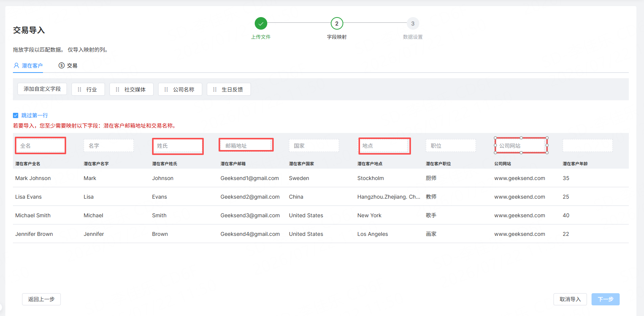Click step 2 circle for 字段映射
This screenshot has width=644, height=316.
(337, 24)
